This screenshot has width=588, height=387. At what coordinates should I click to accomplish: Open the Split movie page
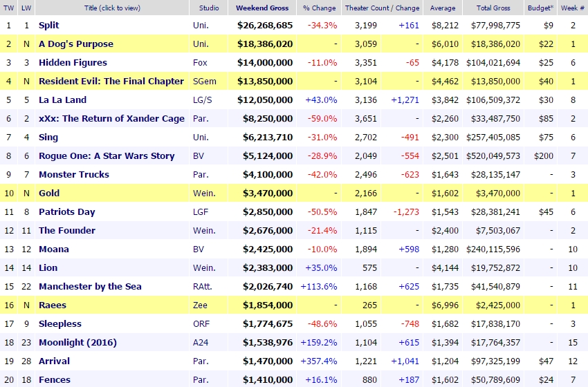click(x=48, y=25)
